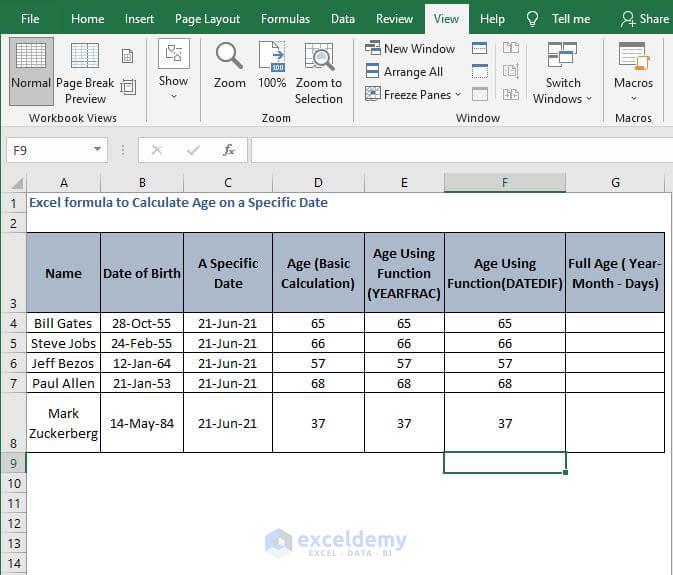Switch to Page Layout view icon
673x575 pixels.
tap(127, 56)
